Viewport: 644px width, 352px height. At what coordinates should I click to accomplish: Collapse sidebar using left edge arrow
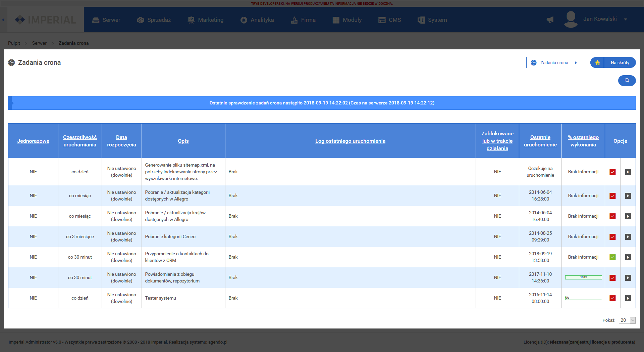click(x=3, y=20)
